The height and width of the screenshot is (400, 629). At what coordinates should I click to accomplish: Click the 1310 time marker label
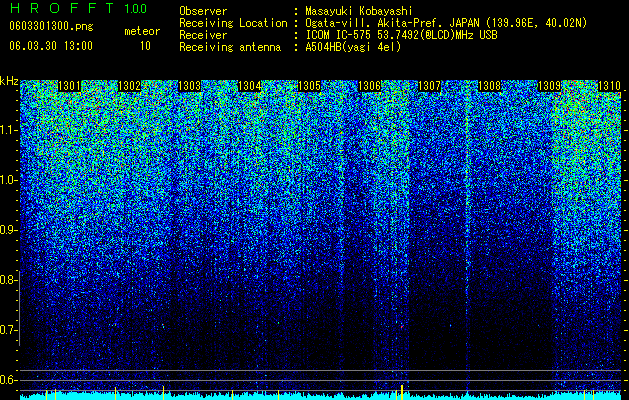pyautogui.click(x=610, y=86)
